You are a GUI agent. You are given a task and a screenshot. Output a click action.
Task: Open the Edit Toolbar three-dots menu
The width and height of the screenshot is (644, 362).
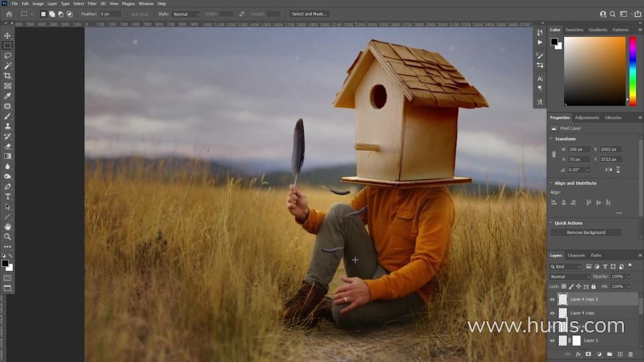(7, 247)
